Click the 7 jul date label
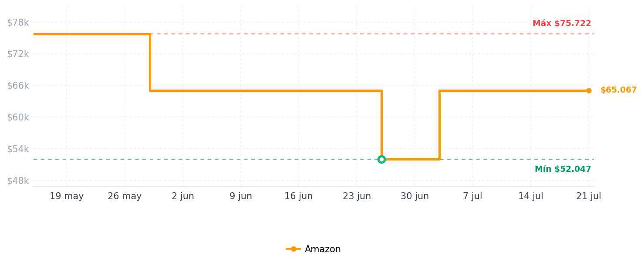This screenshot has height=264, width=644. click(472, 196)
